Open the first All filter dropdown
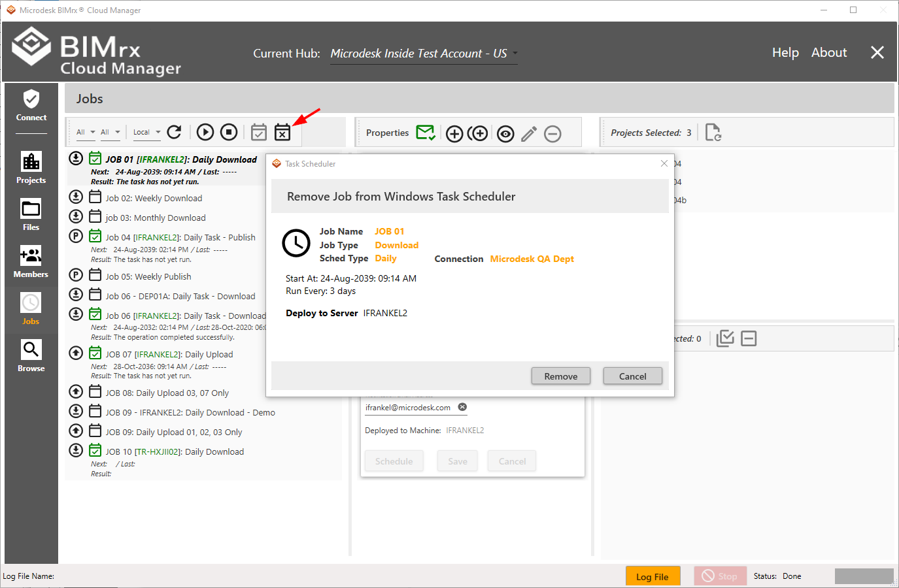The width and height of the screenshot is (899, 588). pyautogui.click(x=86, y=132)
